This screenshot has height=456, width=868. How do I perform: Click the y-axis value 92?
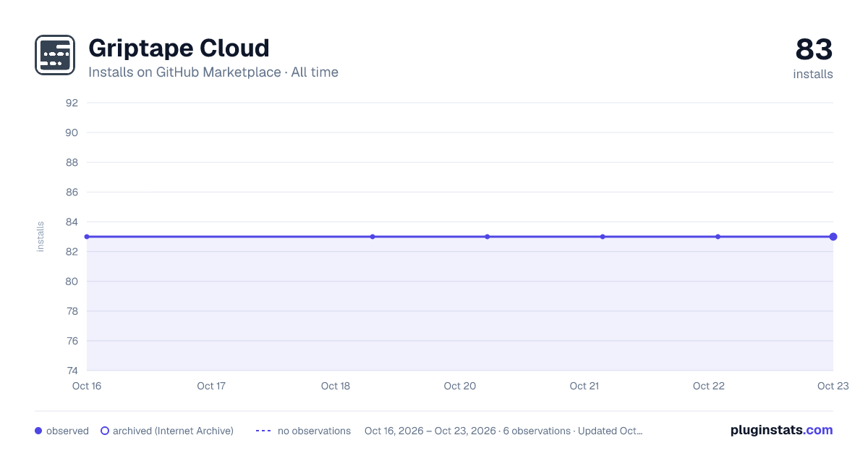click(x=72, y=103)
